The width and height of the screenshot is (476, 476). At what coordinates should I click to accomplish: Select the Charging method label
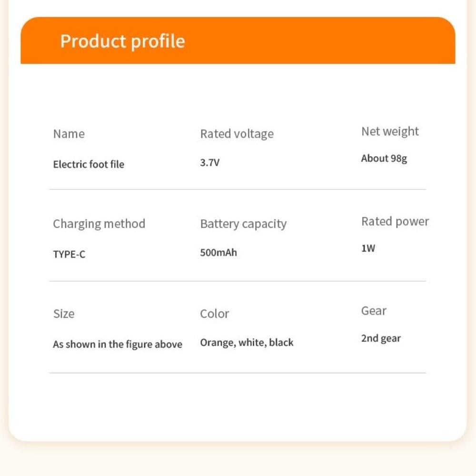[x=99, y=224]
